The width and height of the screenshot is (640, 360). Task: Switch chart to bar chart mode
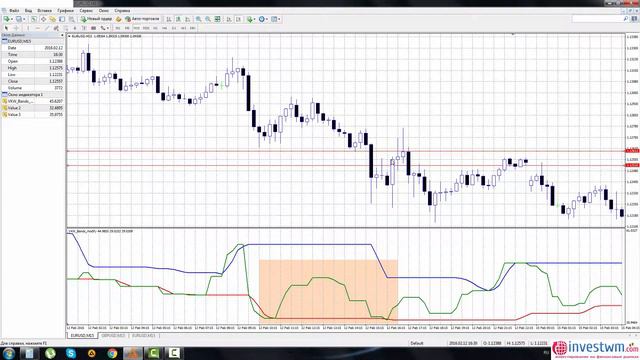pos(169,19)
